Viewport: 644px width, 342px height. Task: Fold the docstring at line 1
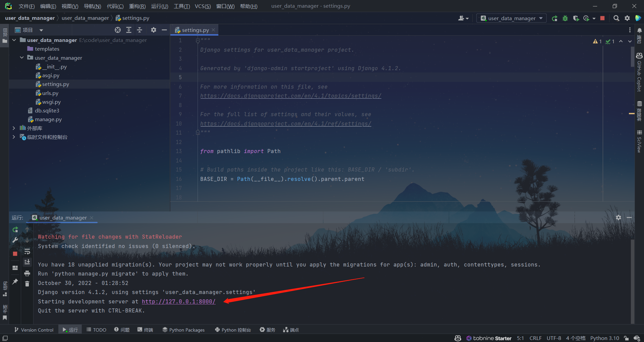coord(198,41)
